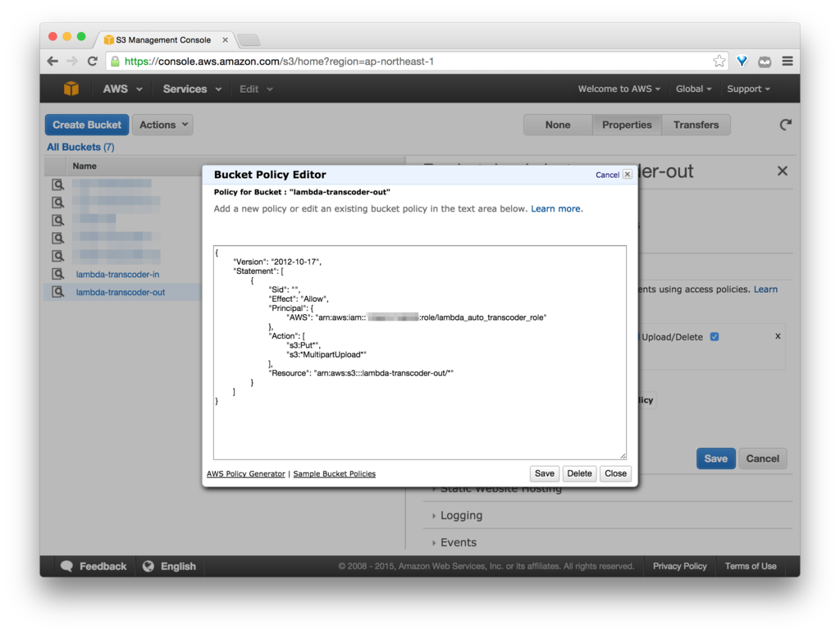Image resolution: width=840 pixels, height=634 pixels.
Task: Click the Feedback button in the footer
Action: point(94,566)
